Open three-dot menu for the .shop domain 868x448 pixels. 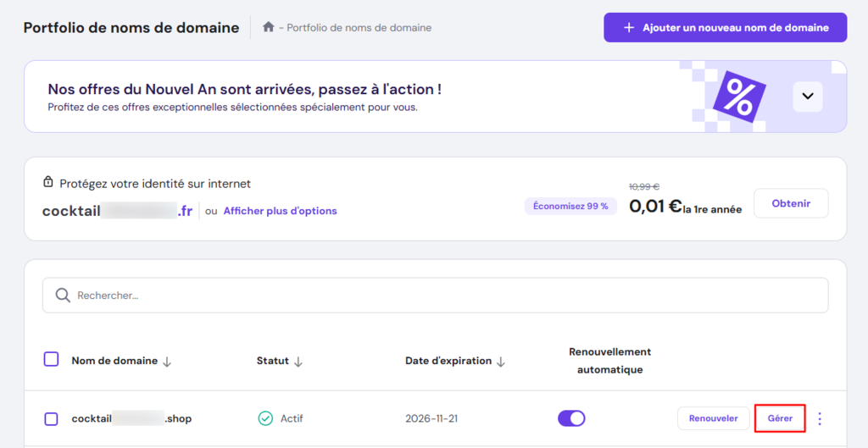tap(820, 418)
